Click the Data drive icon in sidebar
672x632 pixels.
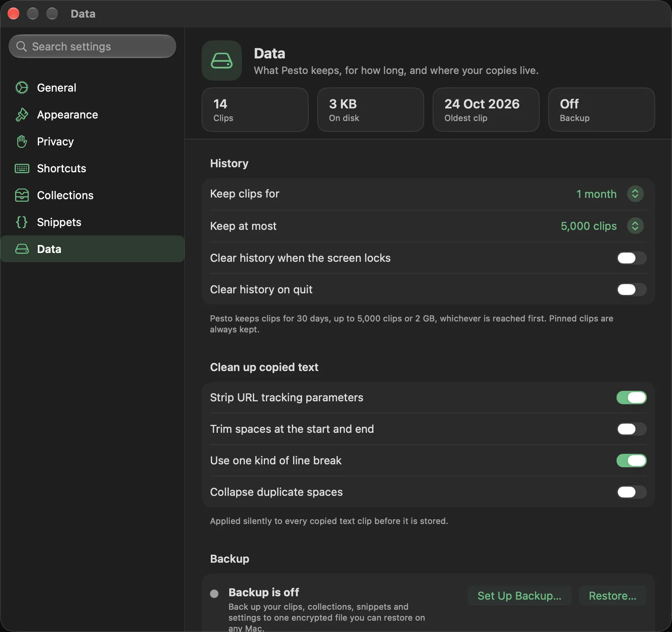point(22,249)
